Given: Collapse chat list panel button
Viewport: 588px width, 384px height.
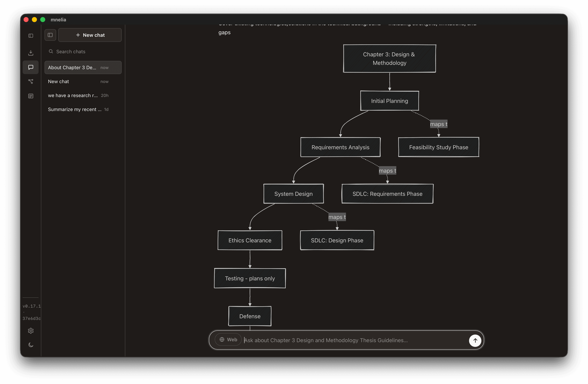Looking at the screenshot, I should (x=50, y=35).
